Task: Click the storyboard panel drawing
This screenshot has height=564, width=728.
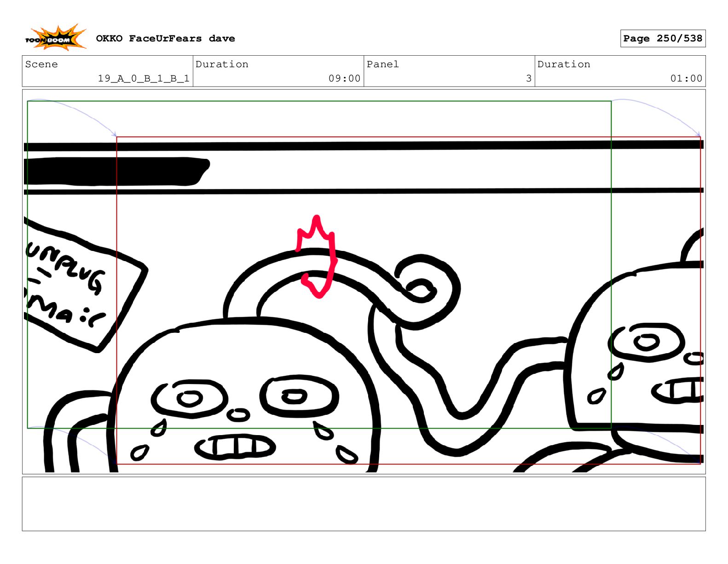Action: pos(364,282)
